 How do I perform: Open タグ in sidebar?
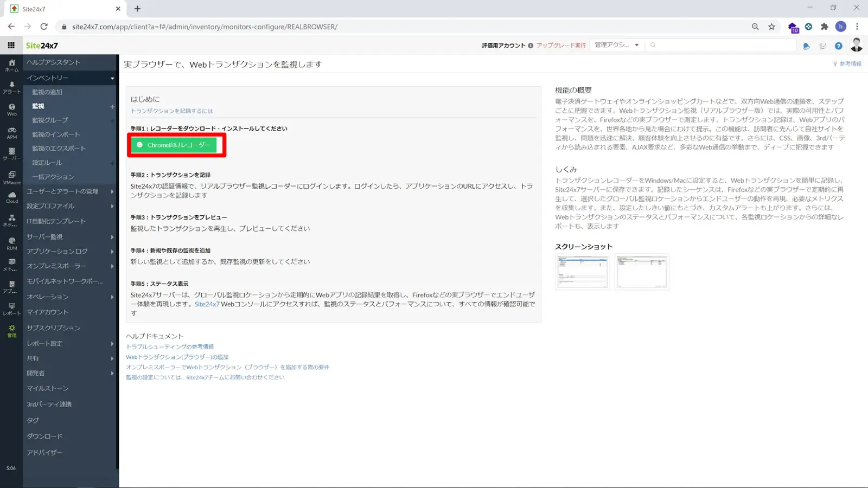point(33,420)
